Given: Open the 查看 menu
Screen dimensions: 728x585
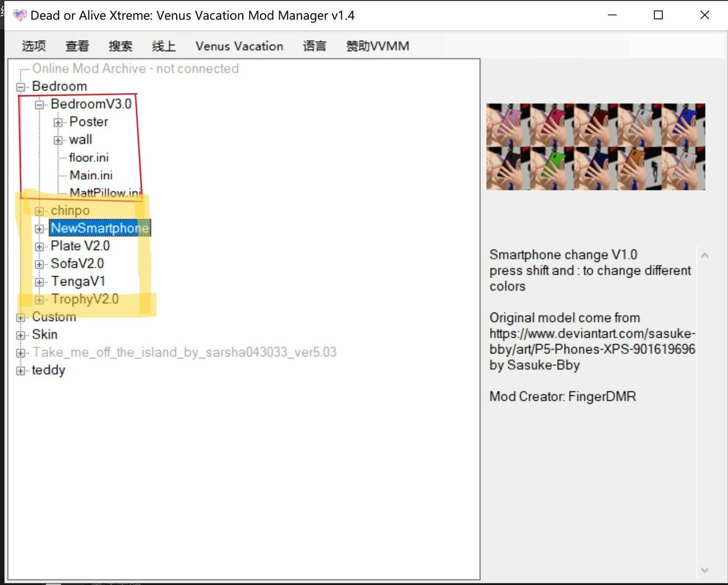Looking at the screenshot, I should pyautogui.click(x=77, y=46).
